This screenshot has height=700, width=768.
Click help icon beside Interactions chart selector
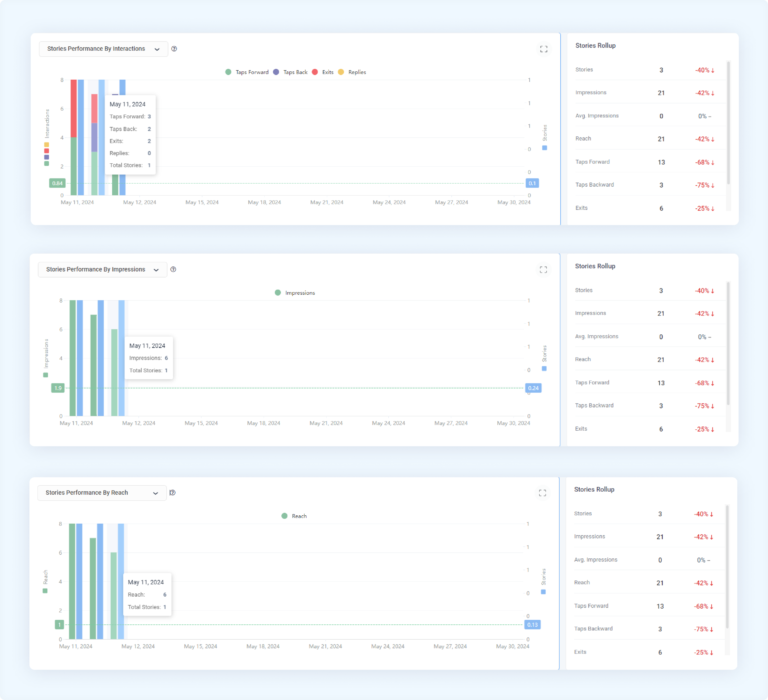pyautogui.click(x=174, y=49)
